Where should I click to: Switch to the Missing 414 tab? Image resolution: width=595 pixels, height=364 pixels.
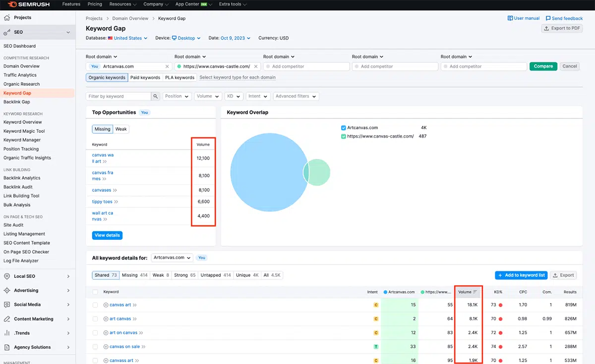coord(134,275)
